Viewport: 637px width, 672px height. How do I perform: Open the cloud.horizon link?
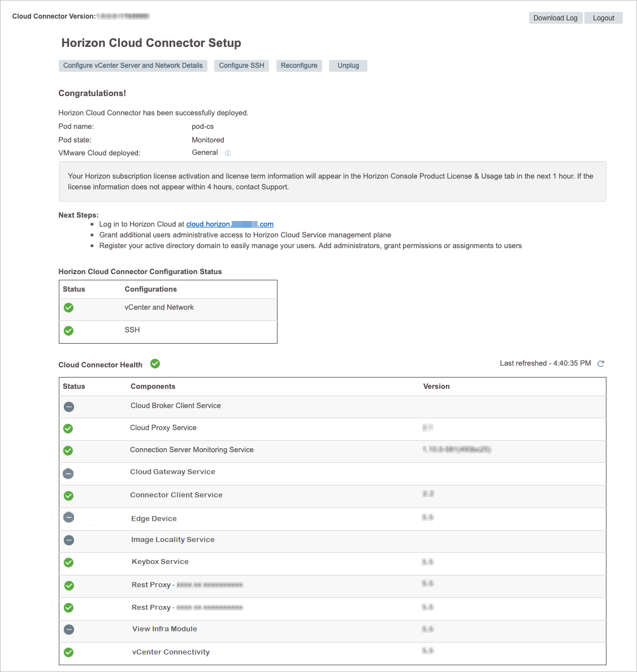(230, 224)
